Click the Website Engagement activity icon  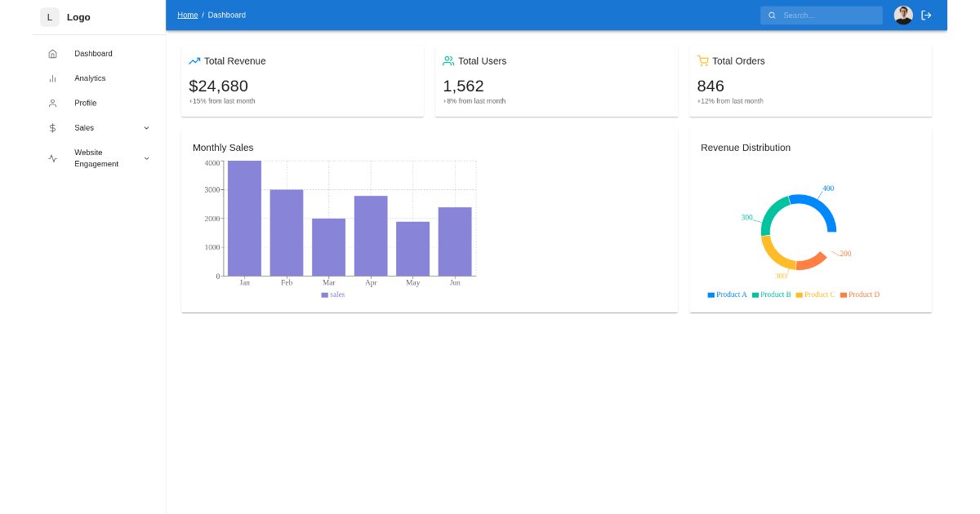pyautogui.click(x=52, y=158)
